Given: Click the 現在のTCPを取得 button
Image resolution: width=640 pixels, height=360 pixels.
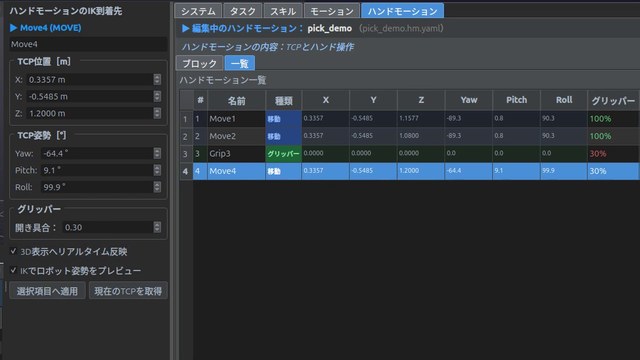Looking at the screenshot, I should point(128,291).
